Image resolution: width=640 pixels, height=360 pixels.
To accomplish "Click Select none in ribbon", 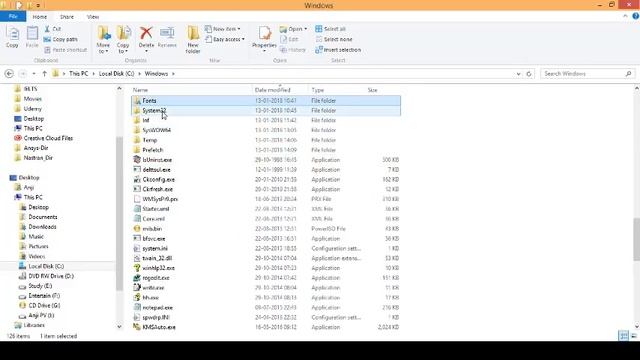I will 334,39.
